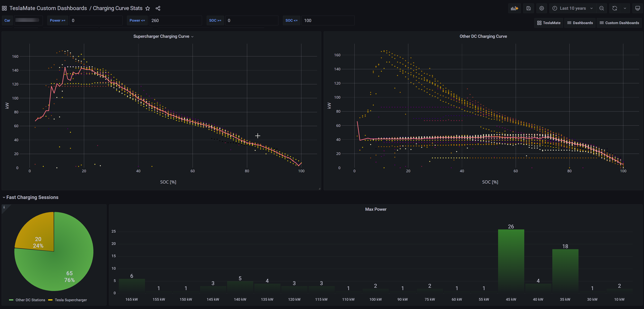Screen dimensions: 644x309
Task: Zoom out the time range
Action: [x=602, y=8]
